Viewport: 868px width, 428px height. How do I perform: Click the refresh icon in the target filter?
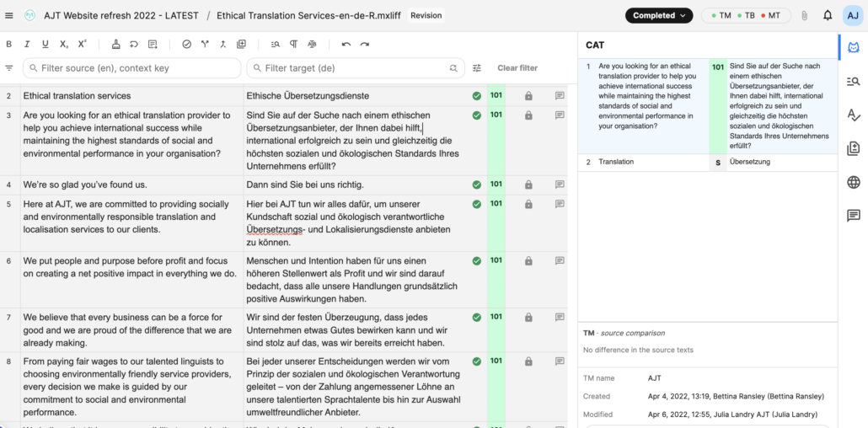(x=453, y=68)
